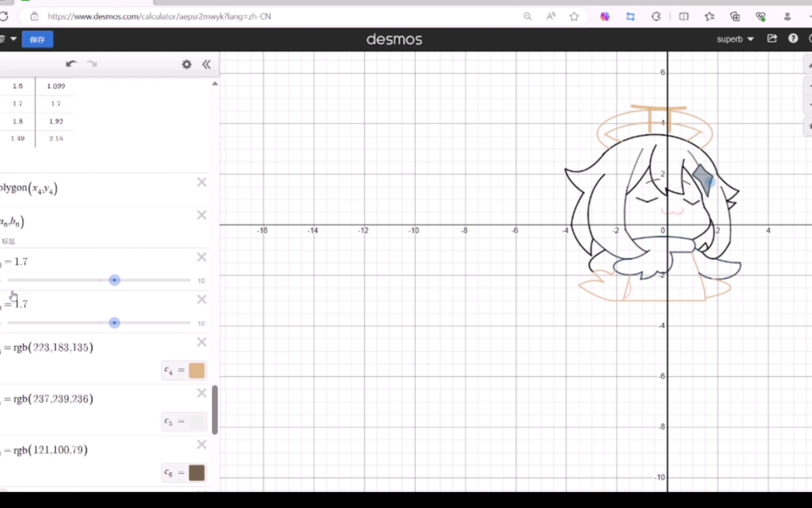Click lower slider's max limit 10
This screenshot has height=508, width=812.
click(201, 323)
